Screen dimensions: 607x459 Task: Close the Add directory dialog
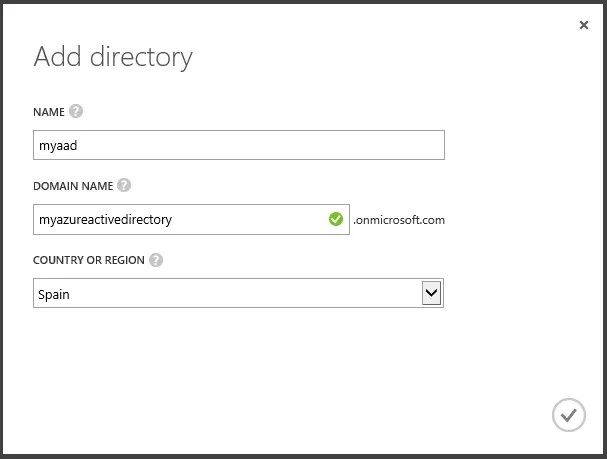pyautogui.click(x=584, y=25)
